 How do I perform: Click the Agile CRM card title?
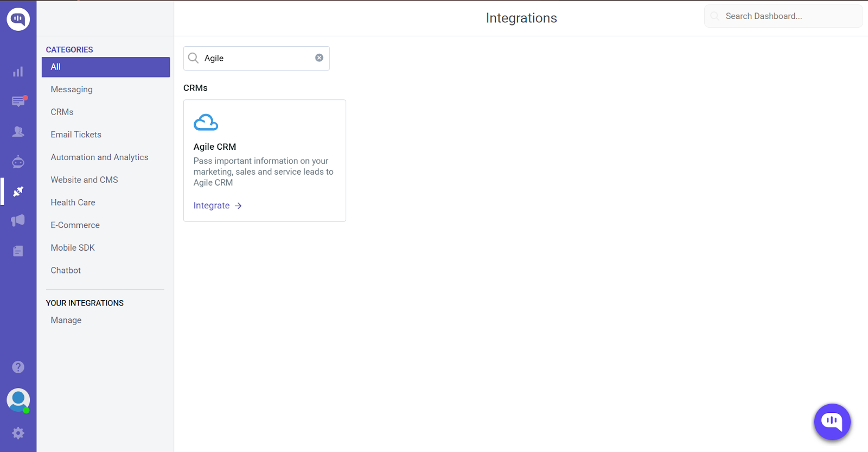pyautogui.click(x=215, y=147)
